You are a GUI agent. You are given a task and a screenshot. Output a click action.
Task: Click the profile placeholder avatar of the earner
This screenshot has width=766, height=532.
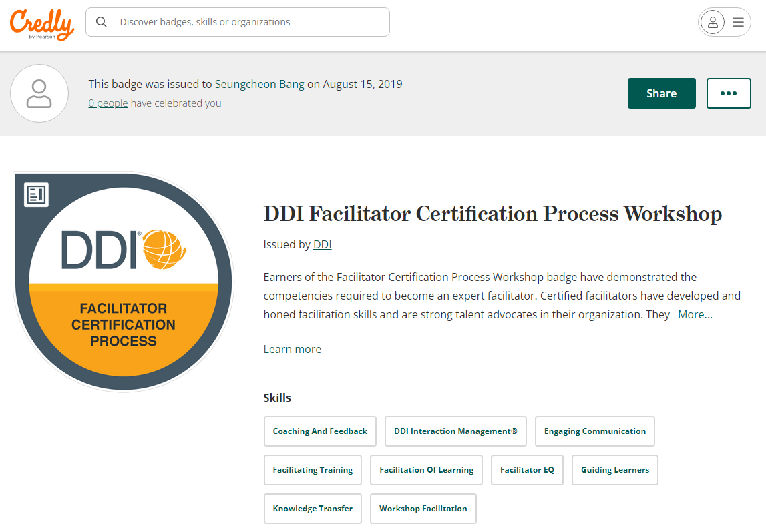[39, 93]
